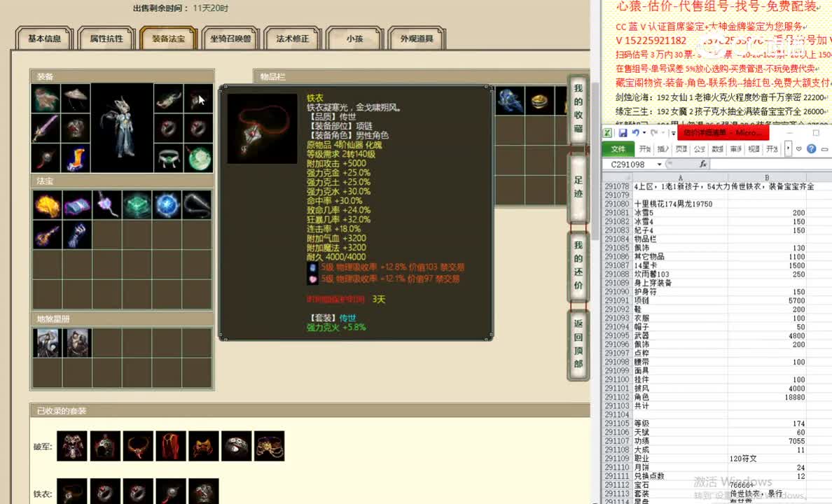Select the gold ring item in 物品栏
Viewport: 832px width, 504px height.
(x=540, y=101)
